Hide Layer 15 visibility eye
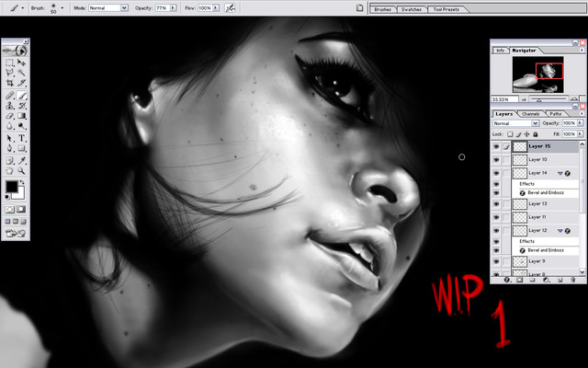588x368 pixels. coord(496,146)
